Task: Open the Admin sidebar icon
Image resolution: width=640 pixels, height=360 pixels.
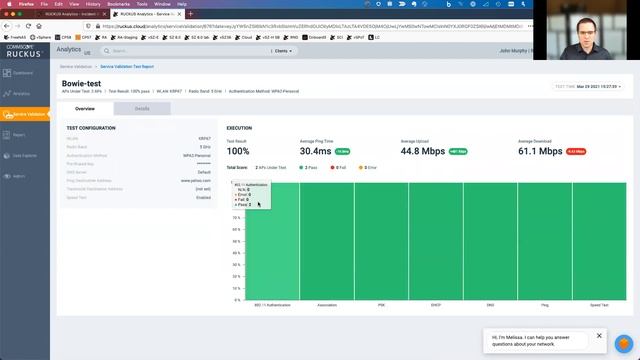Action: click(x=7, y=176)
